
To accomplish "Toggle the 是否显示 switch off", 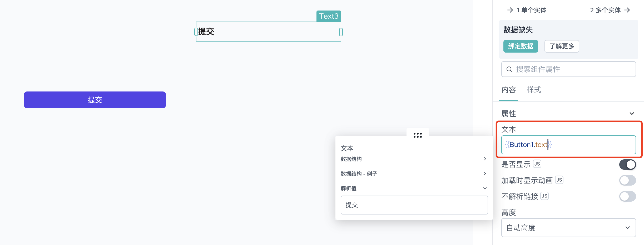I will 627,165.
